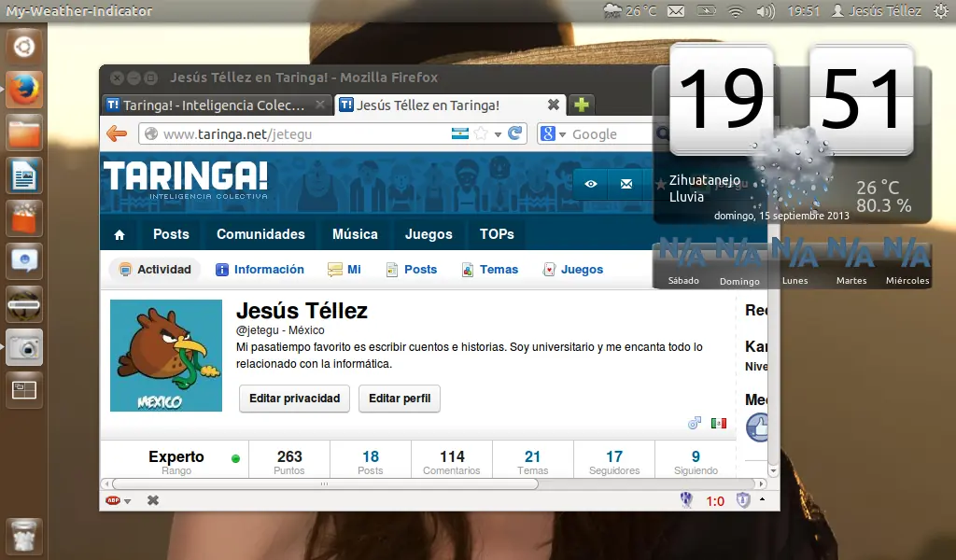Viewport: 956px width, 560px height.
Task: Open Juegos in the blue navigation bar
Action: [429, 234]
